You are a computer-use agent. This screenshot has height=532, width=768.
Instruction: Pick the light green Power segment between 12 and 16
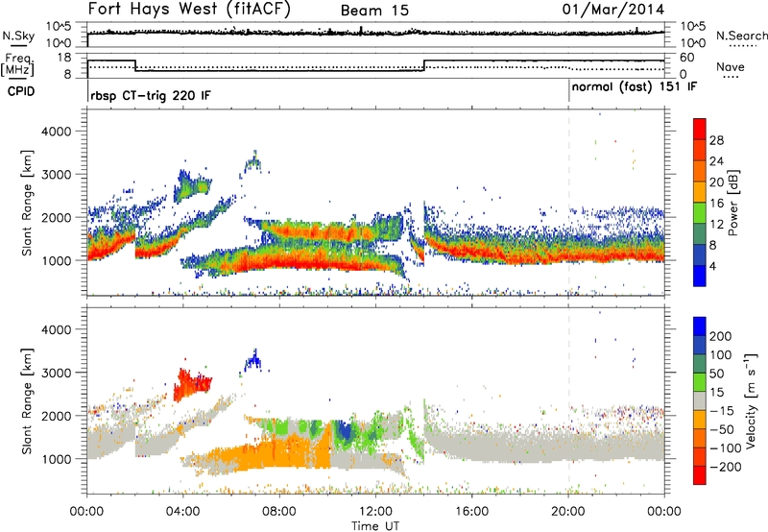click(700, 212)
